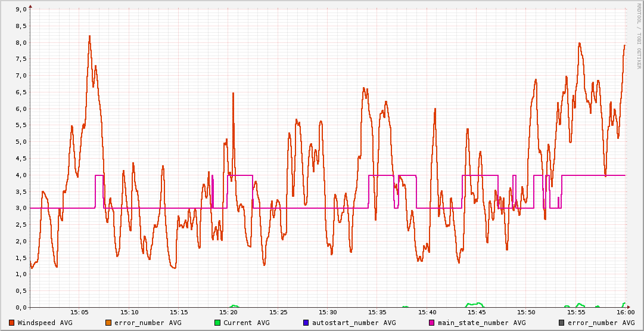Click the 15:45 time axis label

click(x=477, y=312)
